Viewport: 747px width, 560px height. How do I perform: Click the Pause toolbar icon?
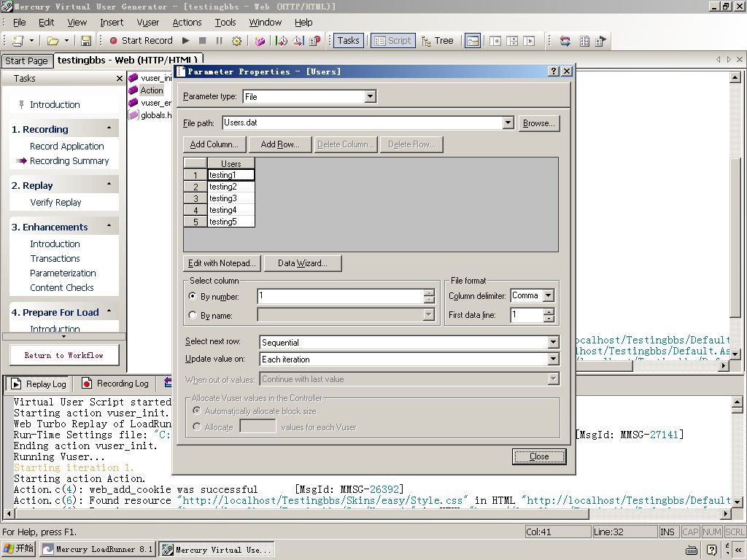click(x=219, y=41)
